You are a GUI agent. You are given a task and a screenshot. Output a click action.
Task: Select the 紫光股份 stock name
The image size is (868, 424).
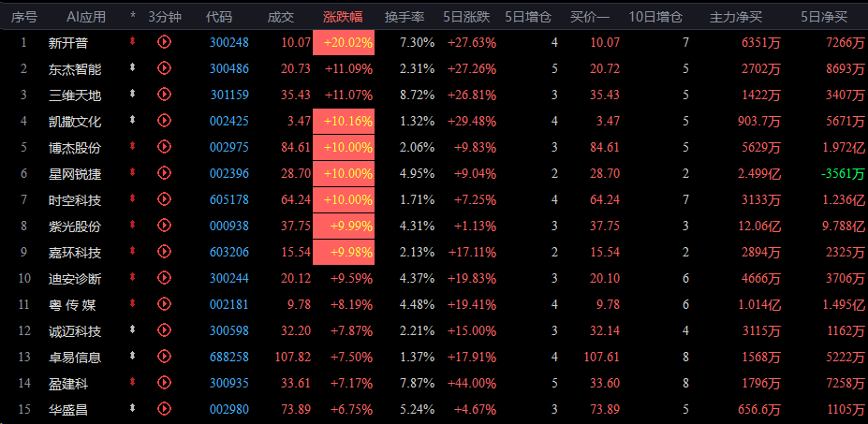tap(75, 227)
